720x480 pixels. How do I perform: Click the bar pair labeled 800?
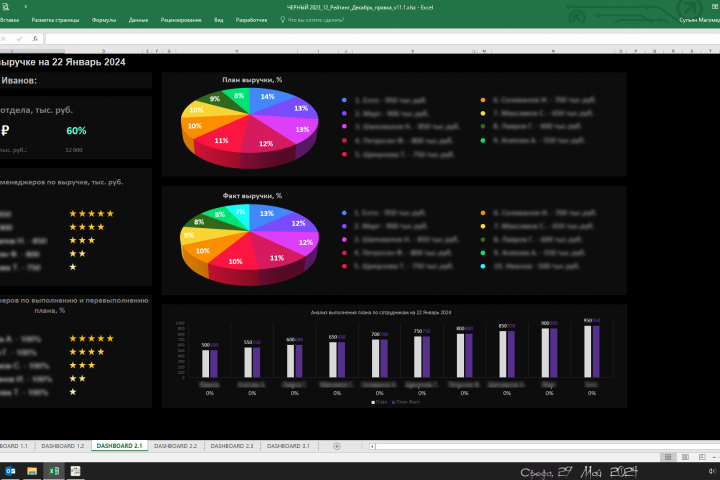click(x=464, y=355)
